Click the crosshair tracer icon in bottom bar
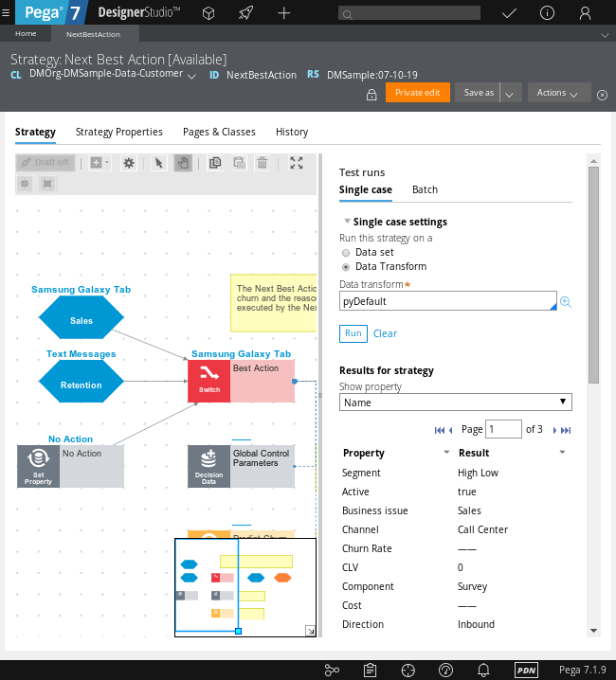Image resolution: width=616 pixels, height=680 pixels. [x=408, y=671]
